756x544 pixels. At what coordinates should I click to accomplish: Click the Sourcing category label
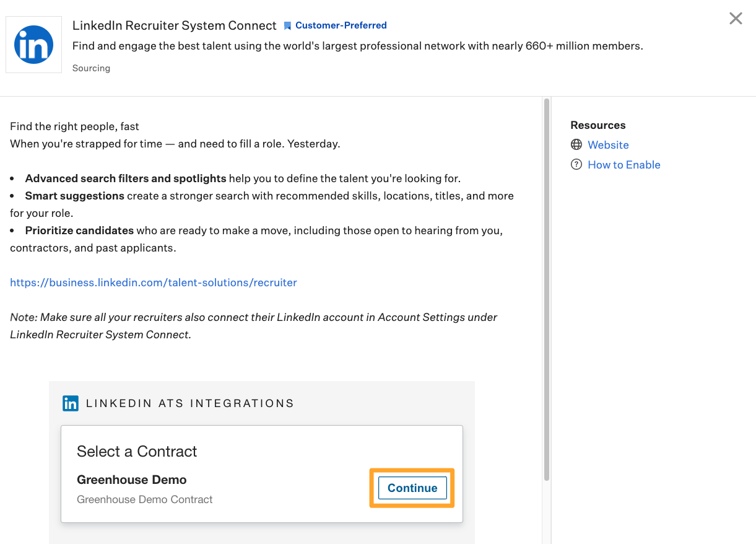pos(91,68)
